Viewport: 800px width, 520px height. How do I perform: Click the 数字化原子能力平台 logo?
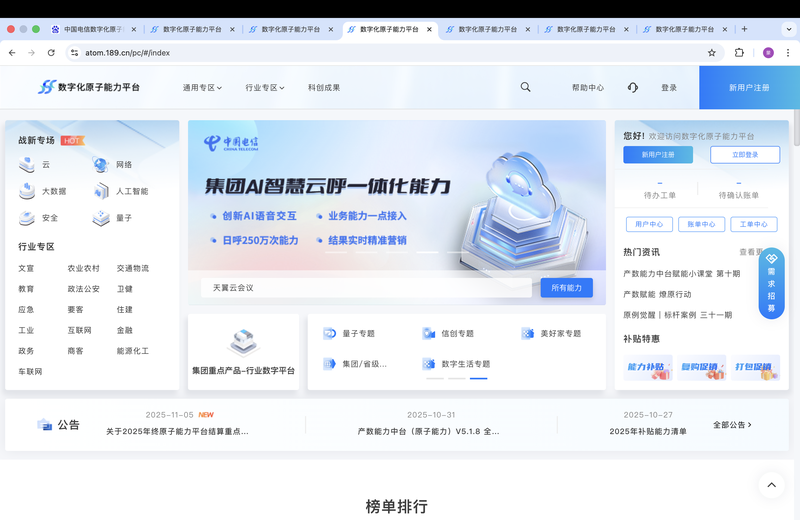pyautogui.click(x=89, y=87)
